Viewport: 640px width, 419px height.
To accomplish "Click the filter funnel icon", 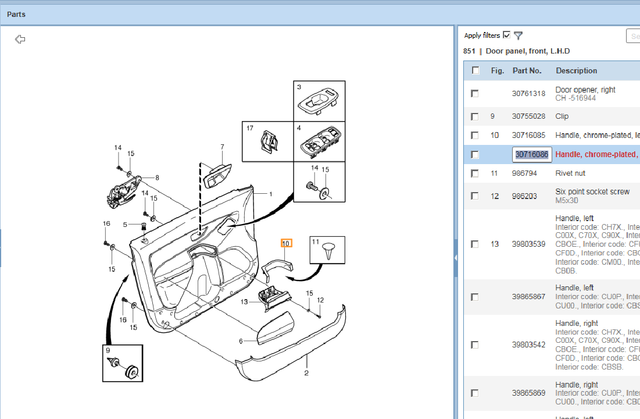I will pos(519,35).
